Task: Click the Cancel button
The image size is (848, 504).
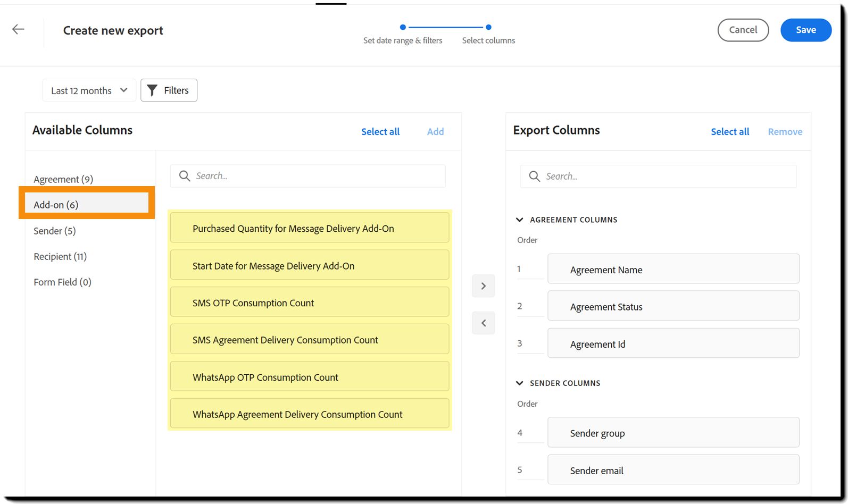Action: click(743, 30)
